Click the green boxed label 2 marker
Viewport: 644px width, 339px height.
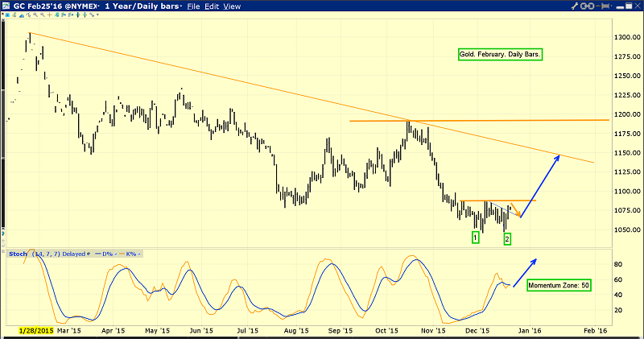point(507,238)
